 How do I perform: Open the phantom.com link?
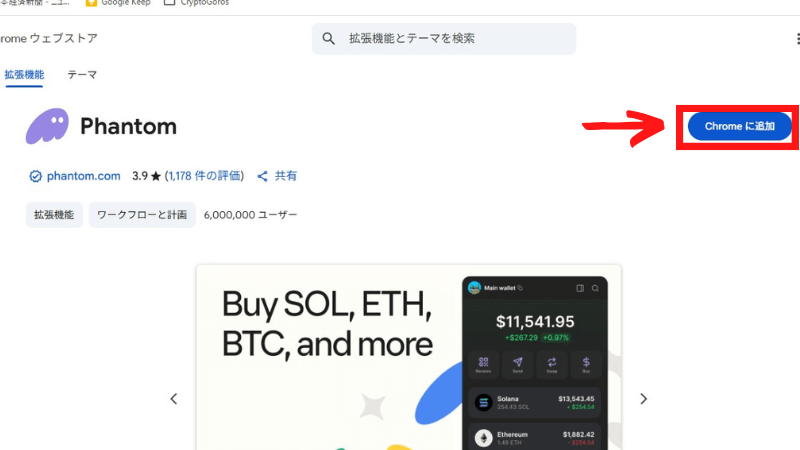84,176
